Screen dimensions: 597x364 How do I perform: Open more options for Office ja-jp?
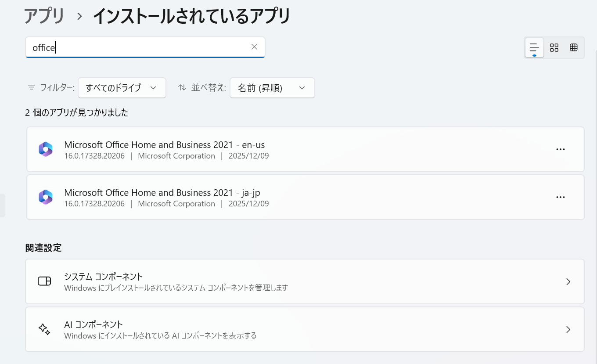click(x=561, y=197)
